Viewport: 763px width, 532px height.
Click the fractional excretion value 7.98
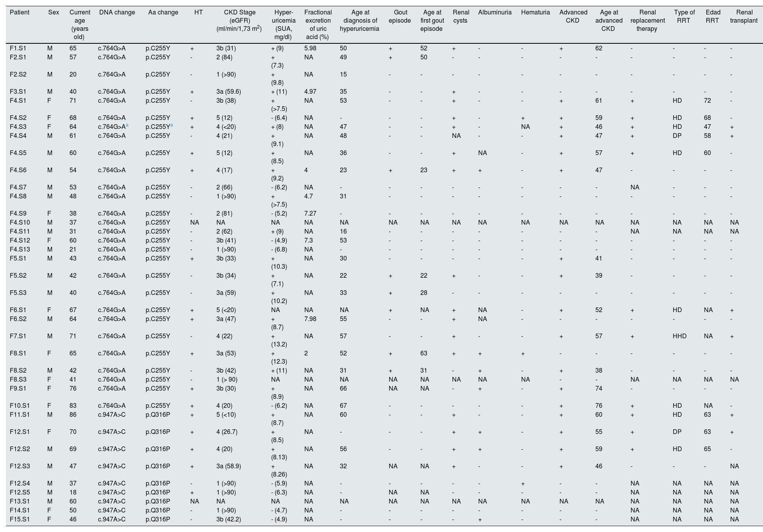[310, 319]
